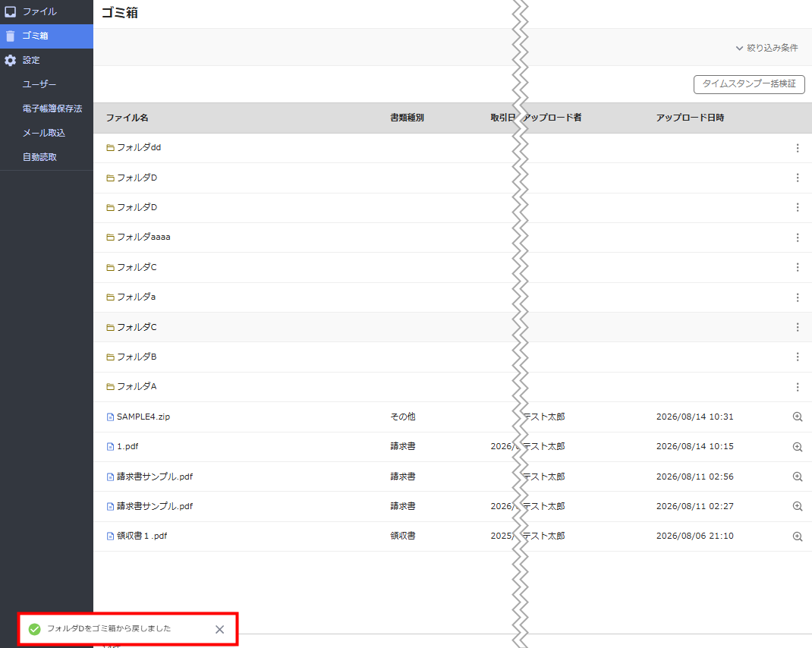This screenshot has width=812, height=648.
Task: Open more options for フォルダa
Action: (798, 297)
